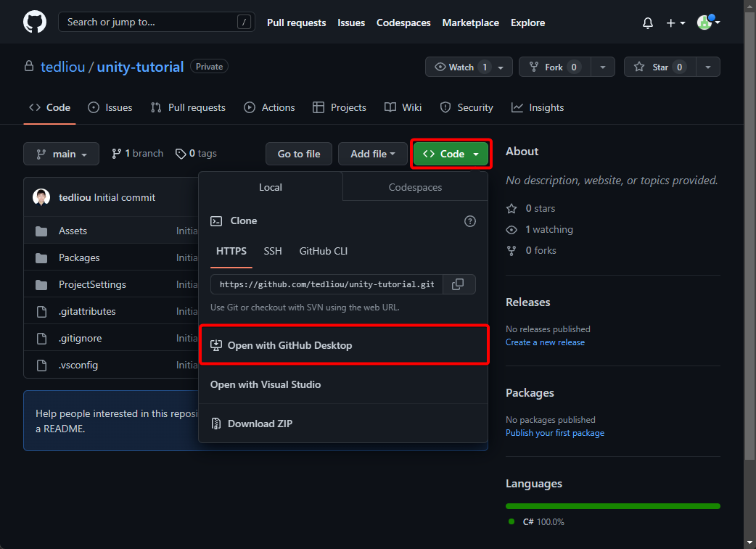Open the main branch selector dropdown
Image resolution: width=756 pixels, height=549 pixels.
pyautogui.click(x=61, y=154)
